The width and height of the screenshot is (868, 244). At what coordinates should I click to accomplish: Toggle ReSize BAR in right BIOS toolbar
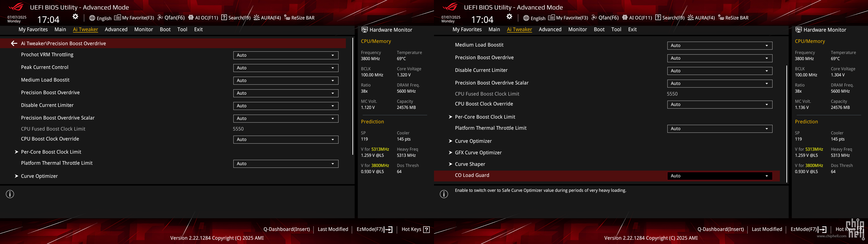pyautogui.click(x=733, y=18)
